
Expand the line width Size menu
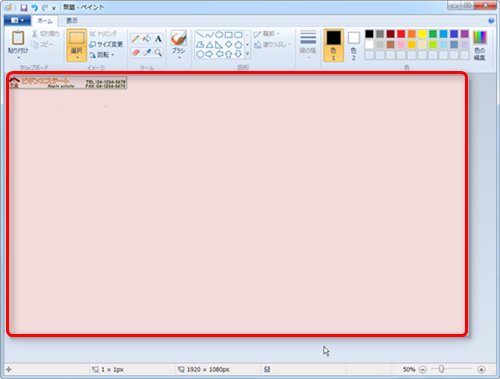308,45
